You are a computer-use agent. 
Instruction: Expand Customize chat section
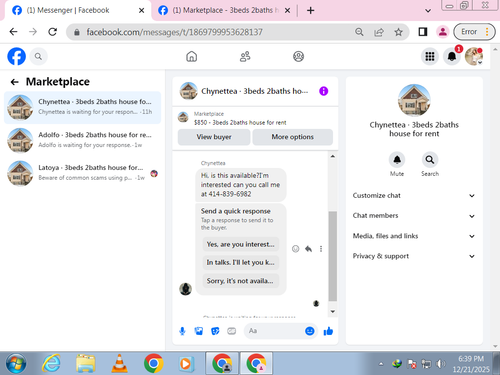(x=414, y=196)
